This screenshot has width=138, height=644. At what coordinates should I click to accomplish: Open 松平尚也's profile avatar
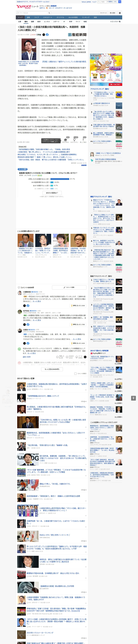(20, 312)
